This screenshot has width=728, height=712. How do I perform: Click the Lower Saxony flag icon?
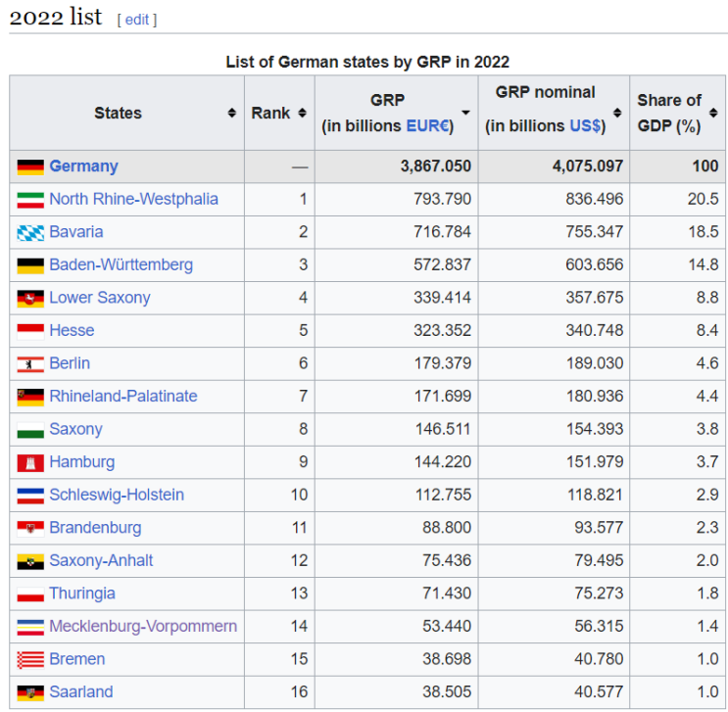tap(30, 299)
